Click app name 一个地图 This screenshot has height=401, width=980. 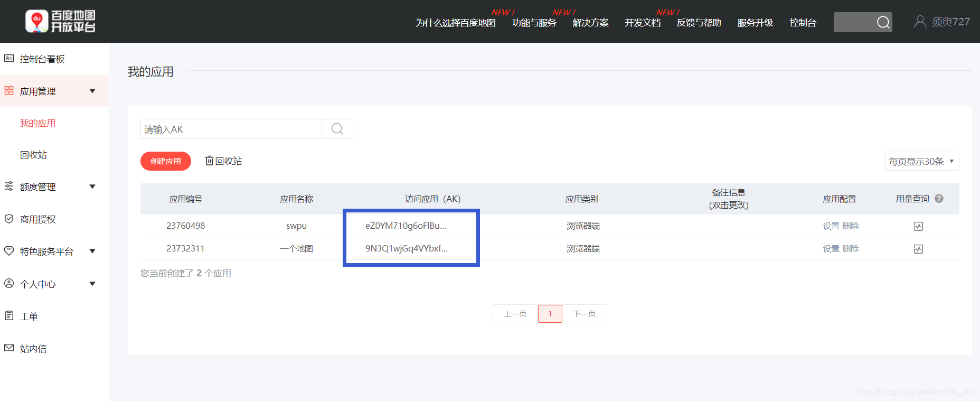pos(296,248)
